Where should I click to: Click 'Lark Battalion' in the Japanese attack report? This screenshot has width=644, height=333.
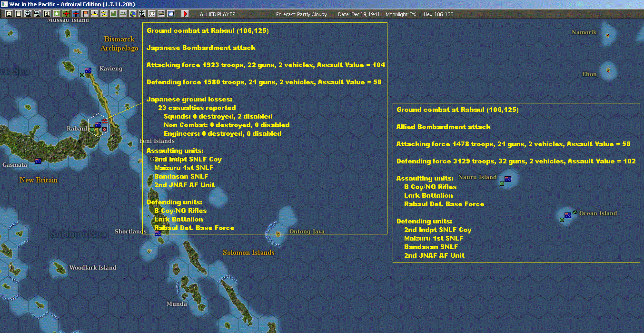[x=178, y=219]
